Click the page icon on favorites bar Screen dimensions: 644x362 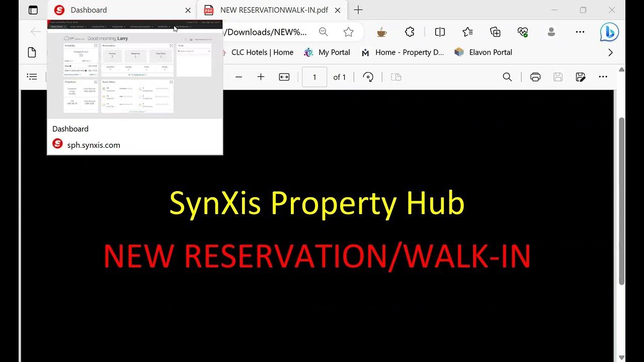click(32, 52)
